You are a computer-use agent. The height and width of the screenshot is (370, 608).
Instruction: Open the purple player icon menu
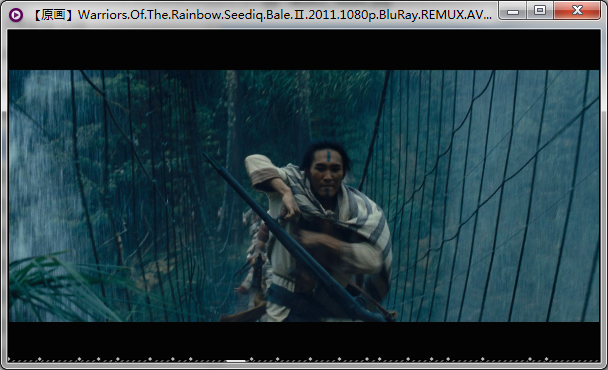[16, 15]
